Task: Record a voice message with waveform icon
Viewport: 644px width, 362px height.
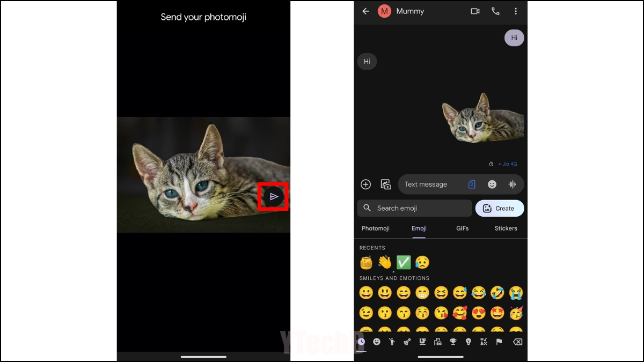Action: click(x=512, y=184)
